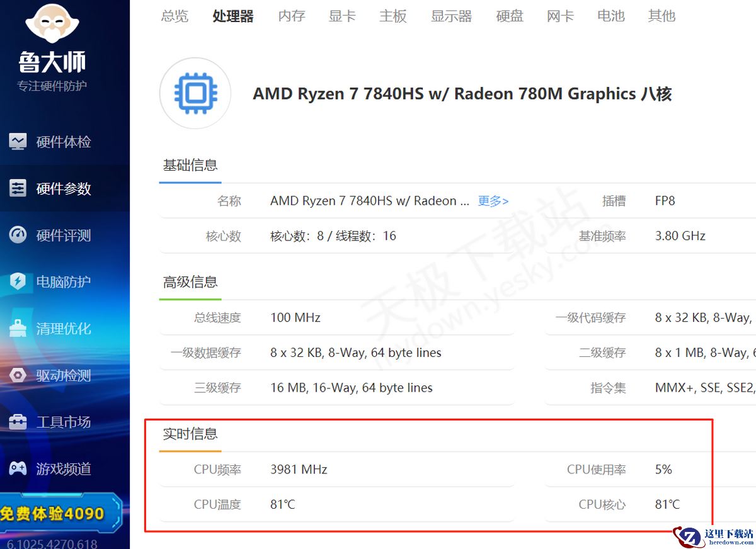This screenshot has width=756, height=549.
Task: Click the 硬件体检 sidebar icon
Action: click(x=18, y=142)
